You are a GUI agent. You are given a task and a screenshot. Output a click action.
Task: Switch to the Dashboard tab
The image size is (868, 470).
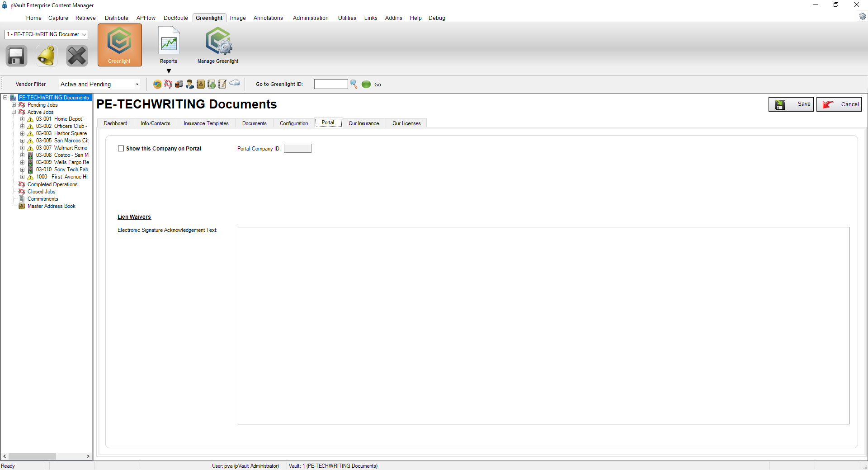click(x=116, y=123)
